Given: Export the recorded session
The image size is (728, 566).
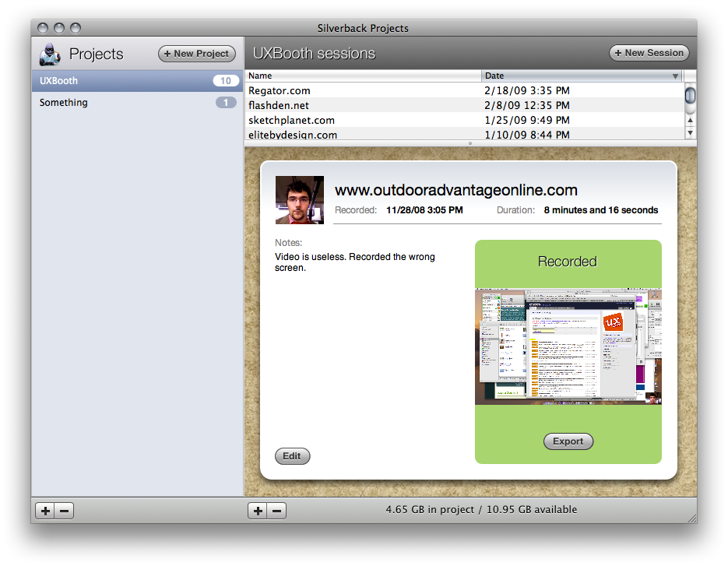Looking at the screenshot, I should point(568,441).
